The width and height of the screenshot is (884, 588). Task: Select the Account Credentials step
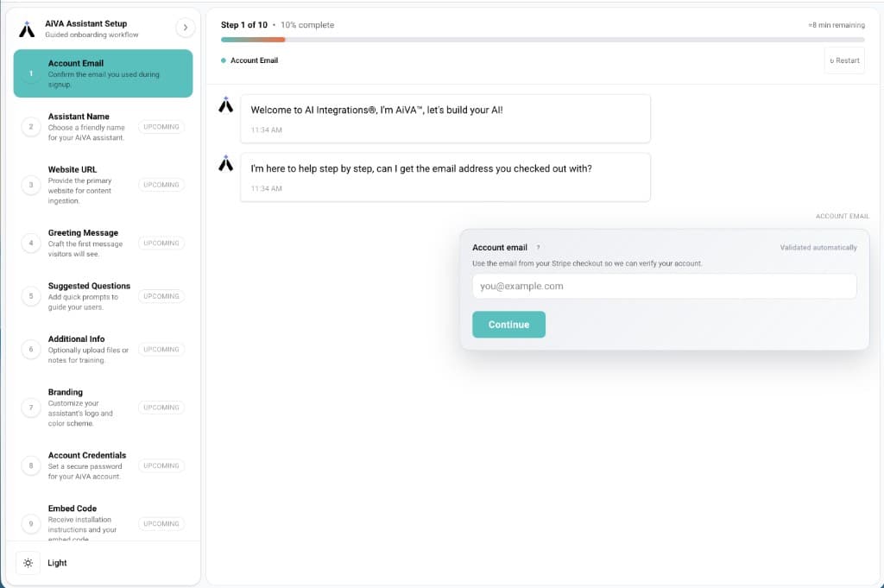click(104, 465)
